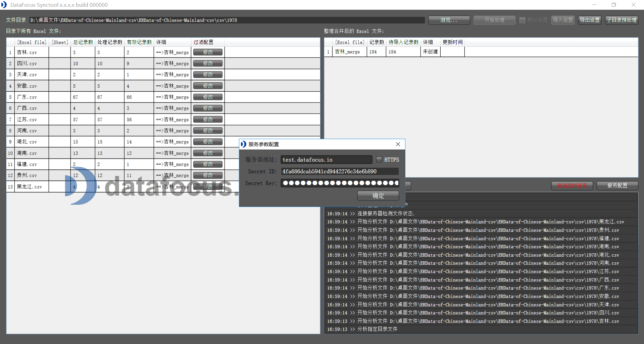The height and width of the screenshot is (344, 644).
Task: Focus the Secret ID field
Action: (339, 171)
